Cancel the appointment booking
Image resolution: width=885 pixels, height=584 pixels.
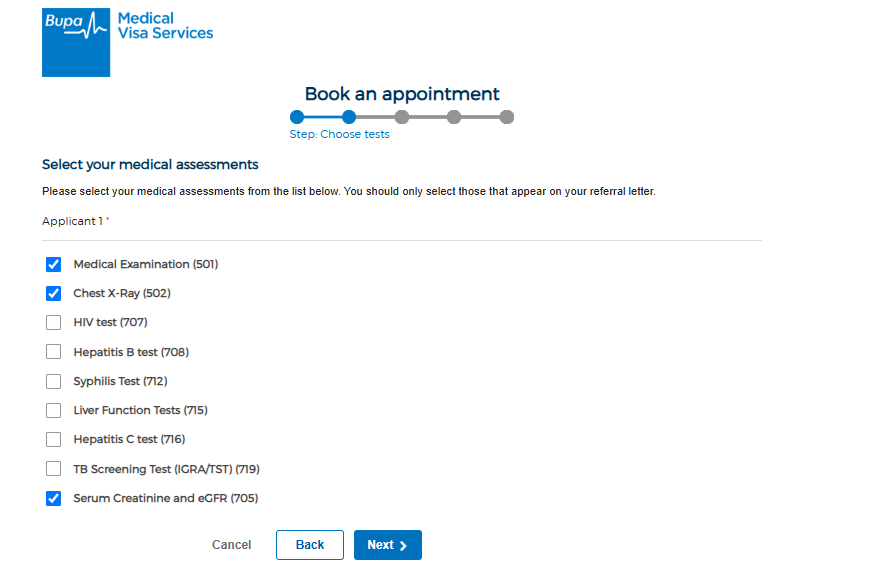[x=231, y=545]
